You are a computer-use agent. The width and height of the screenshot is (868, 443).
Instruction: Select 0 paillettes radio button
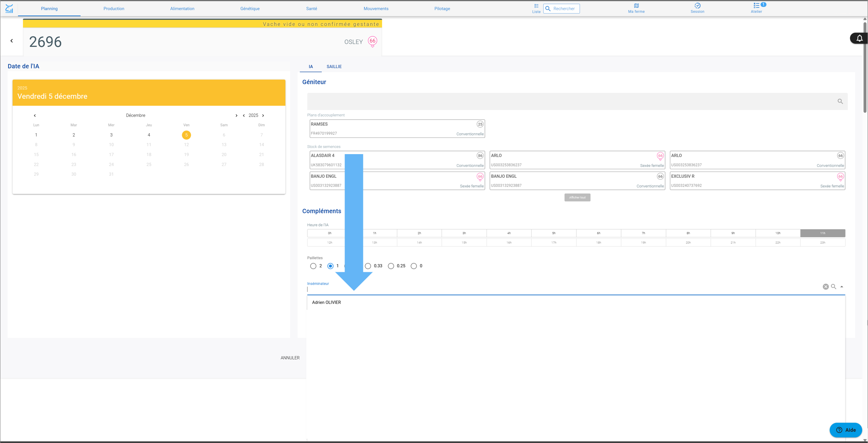tap(414, 266)
